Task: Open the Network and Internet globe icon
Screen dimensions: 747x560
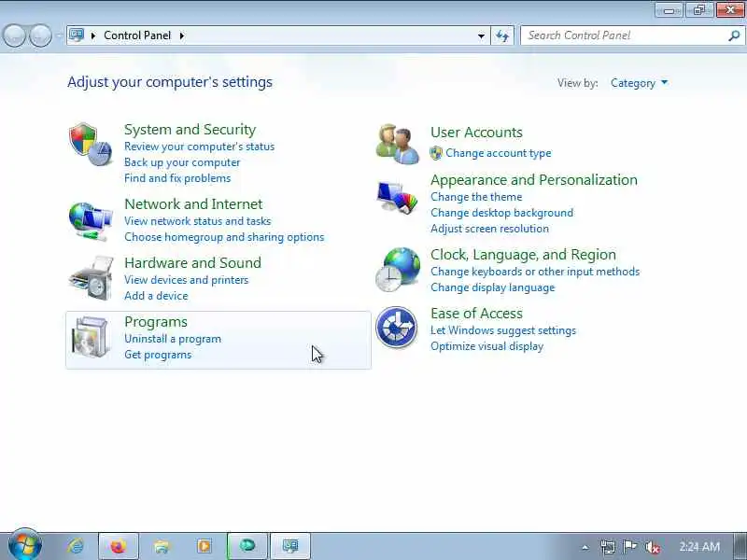Action: [x=91, y=221]
